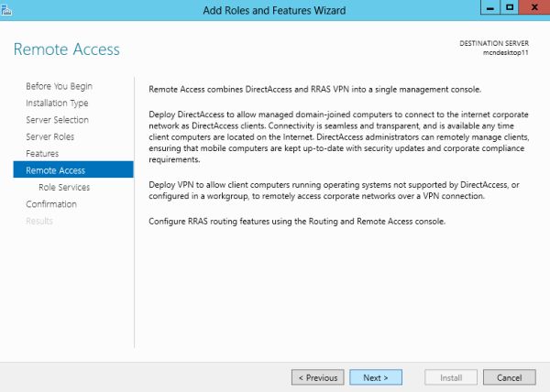The image size is (550, 392).
Task: Switch to the Features step
Action: [42, 153]
